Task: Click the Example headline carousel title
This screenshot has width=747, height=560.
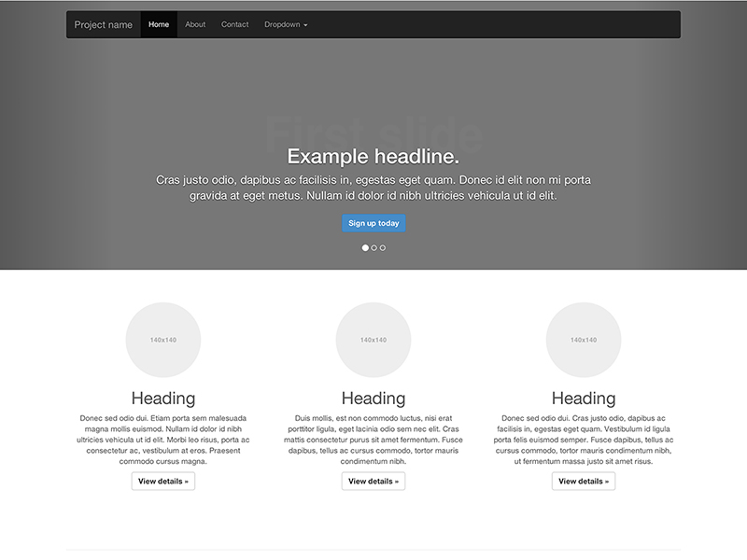Action: pyautogui.click(x=373, y=156)
